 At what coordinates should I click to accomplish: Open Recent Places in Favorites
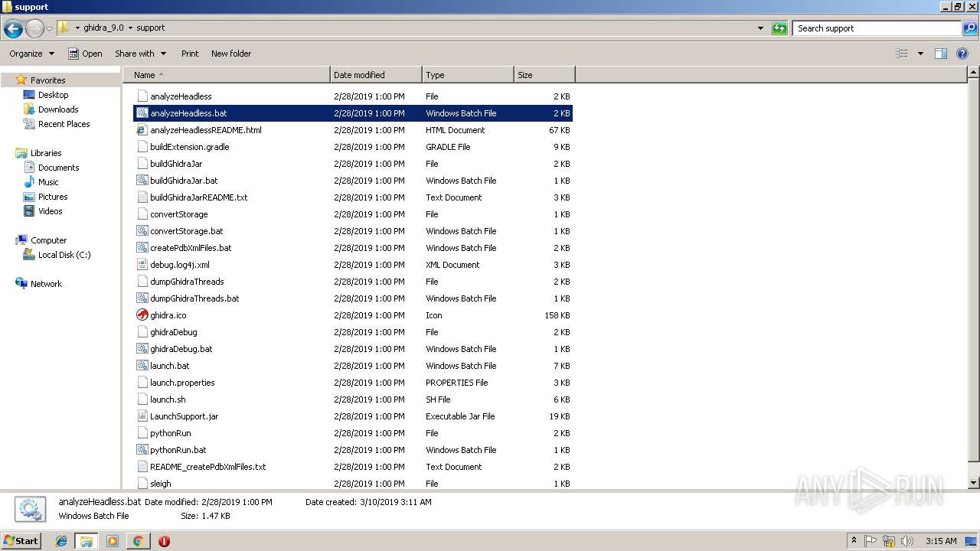[64, 124]
